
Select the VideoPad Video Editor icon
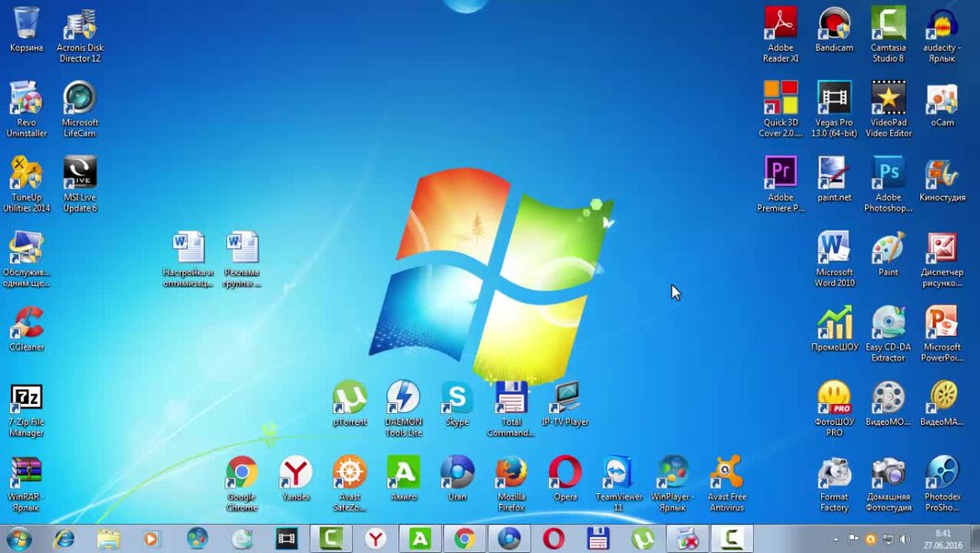click(888, 99)
